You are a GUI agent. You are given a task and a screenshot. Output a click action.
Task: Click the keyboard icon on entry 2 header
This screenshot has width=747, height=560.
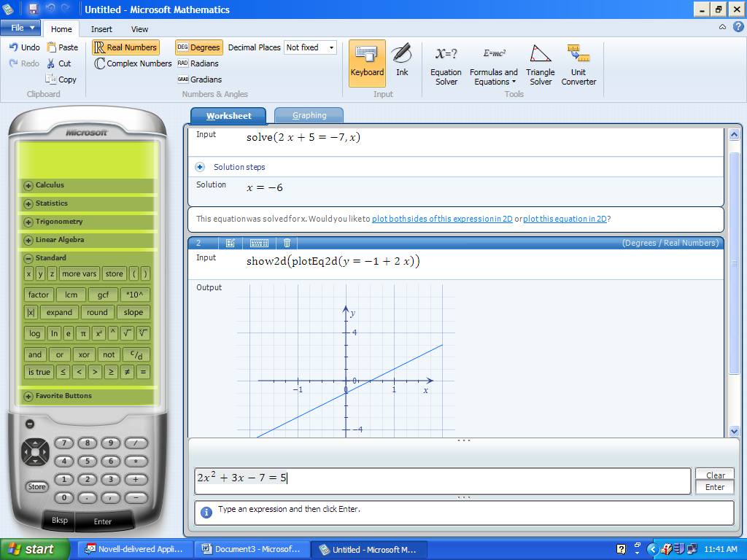(x=259, y=243)
